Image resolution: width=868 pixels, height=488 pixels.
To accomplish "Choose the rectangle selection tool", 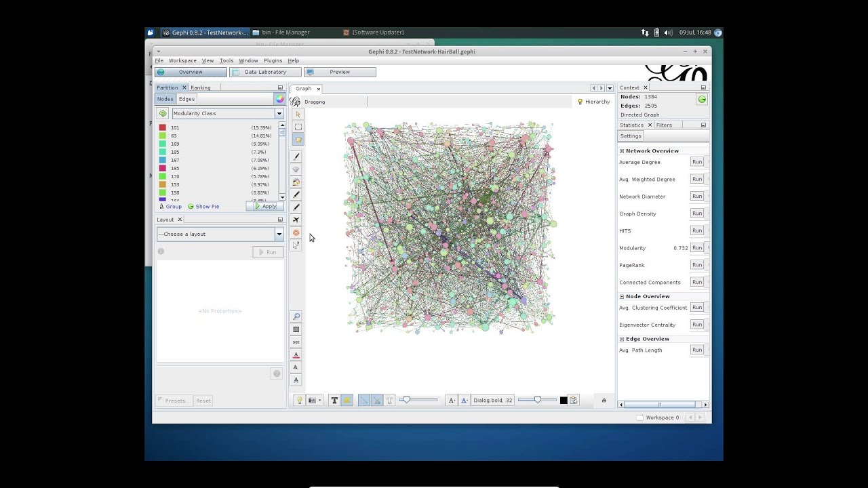I will click(298, 127).
